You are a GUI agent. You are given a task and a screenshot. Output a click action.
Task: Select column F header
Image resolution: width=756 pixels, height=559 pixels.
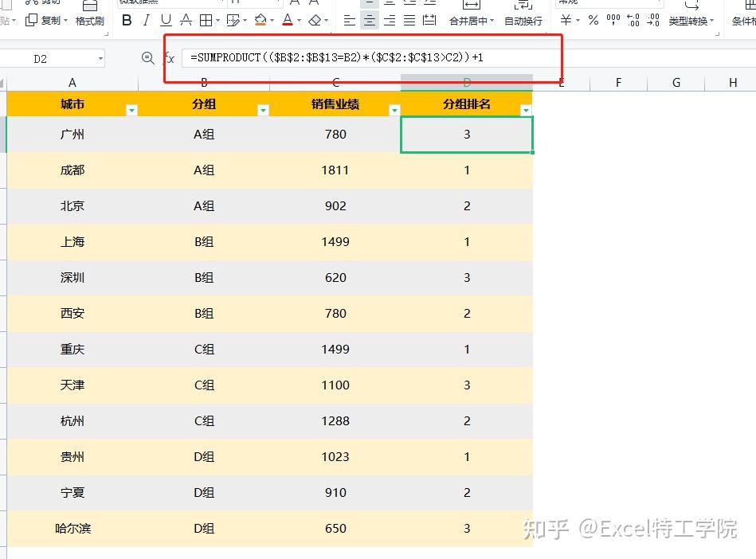(x=619, y=82)
